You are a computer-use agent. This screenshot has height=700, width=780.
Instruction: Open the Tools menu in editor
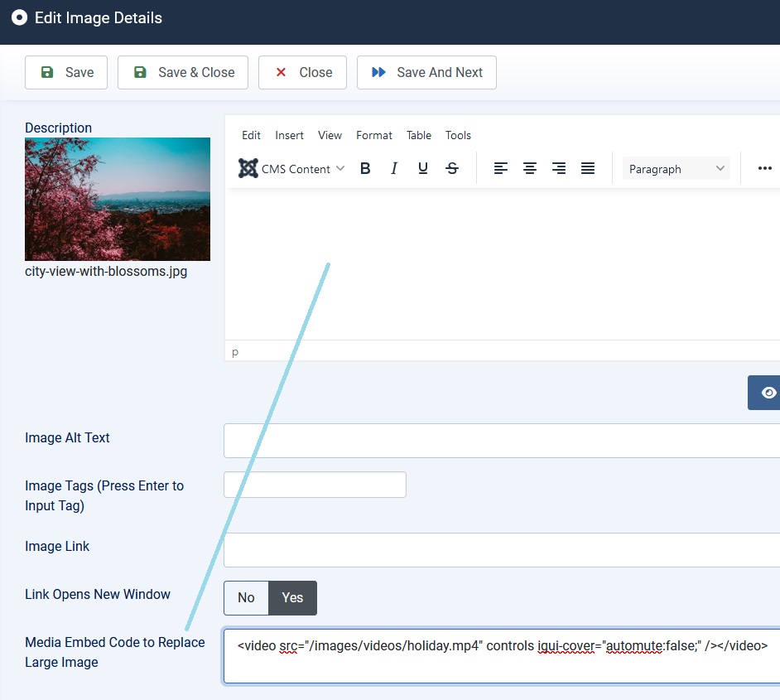click(458, 135)
